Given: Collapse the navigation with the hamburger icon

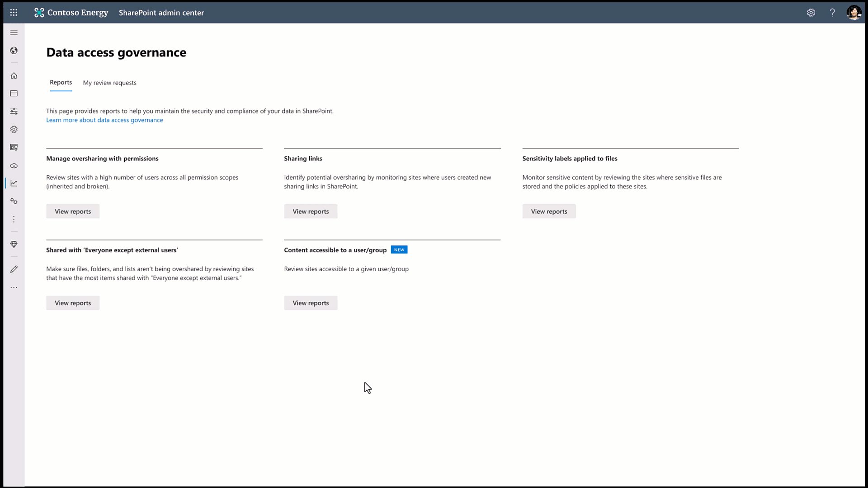Looking at the screenshot, I should tap(14, 33).
